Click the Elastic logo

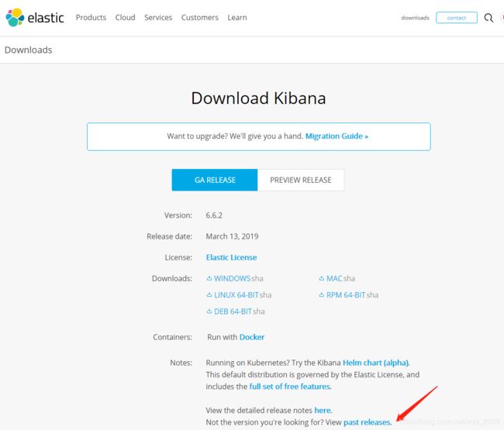35,18
